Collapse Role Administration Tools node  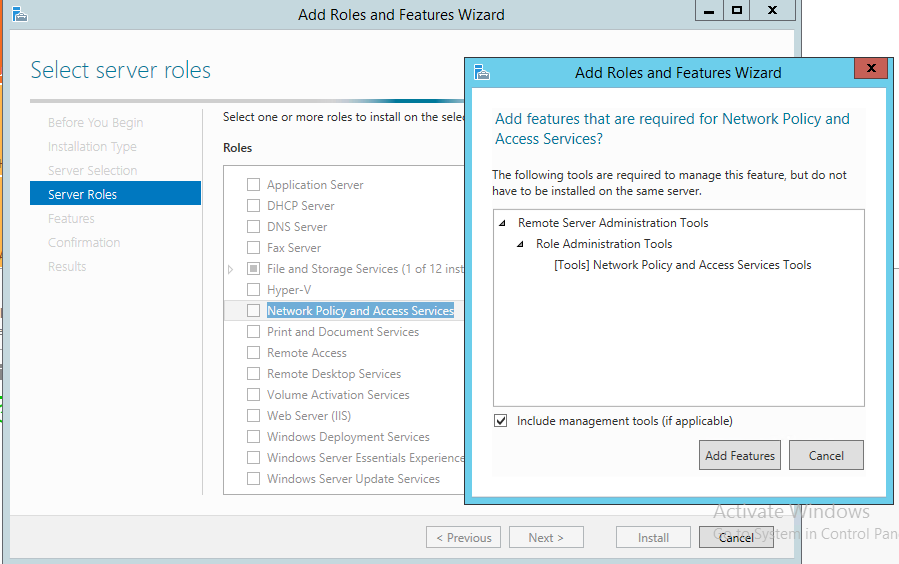pyautogui.click(x=520, y=244)
